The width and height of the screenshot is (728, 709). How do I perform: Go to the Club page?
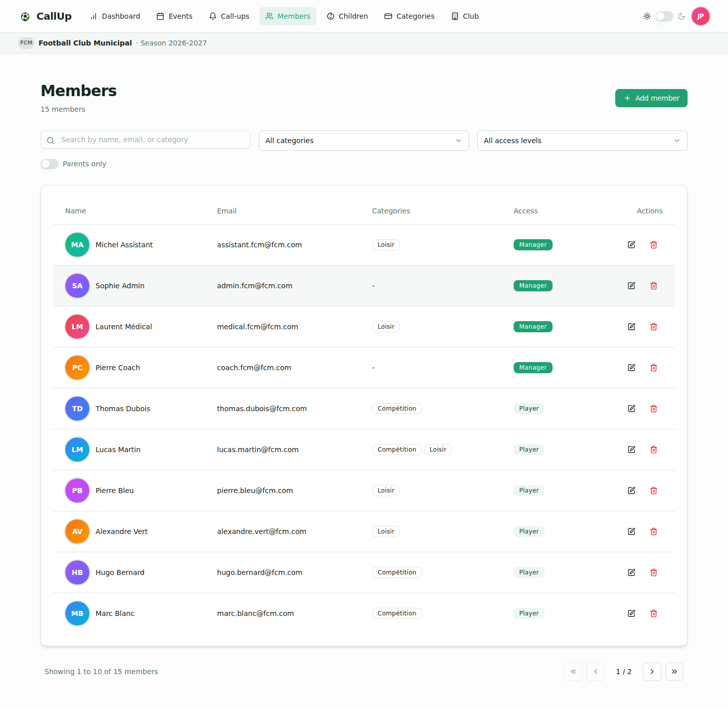pos(465,16)
